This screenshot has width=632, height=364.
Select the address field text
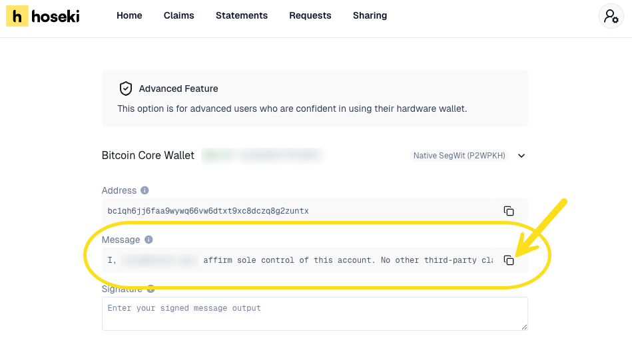click(208, 211)
